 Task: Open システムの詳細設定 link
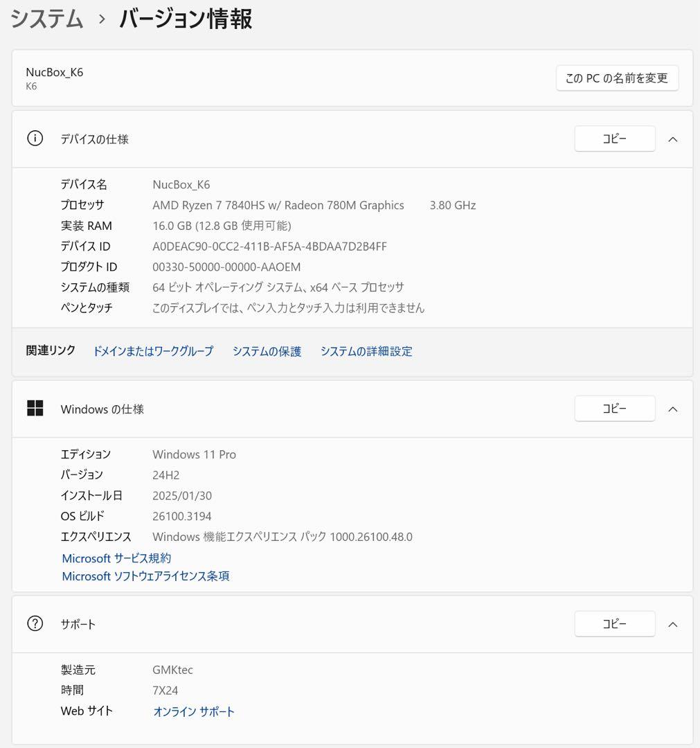coord(366,351)
